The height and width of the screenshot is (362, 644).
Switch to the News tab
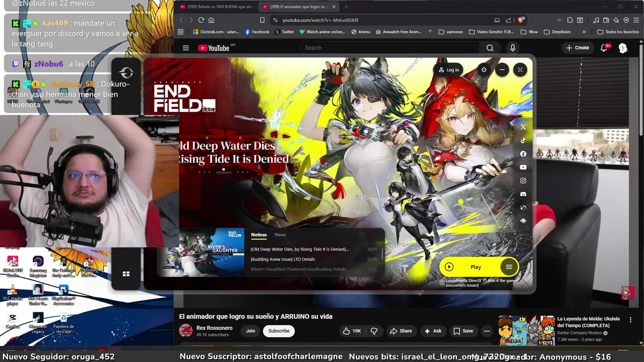pyautogui.click(x=280, y=235)
